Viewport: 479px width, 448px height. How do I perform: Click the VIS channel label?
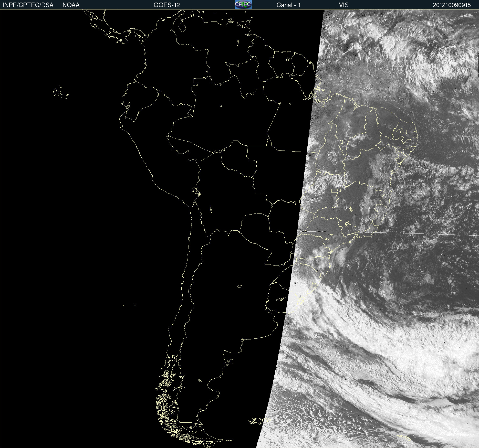(x=344, y=5)
